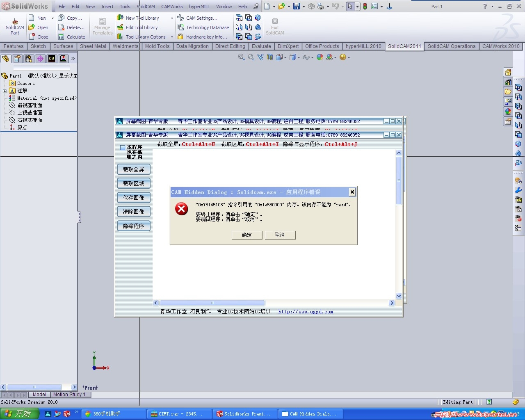Click the Rebuild traffic light icon

[365, 6]
